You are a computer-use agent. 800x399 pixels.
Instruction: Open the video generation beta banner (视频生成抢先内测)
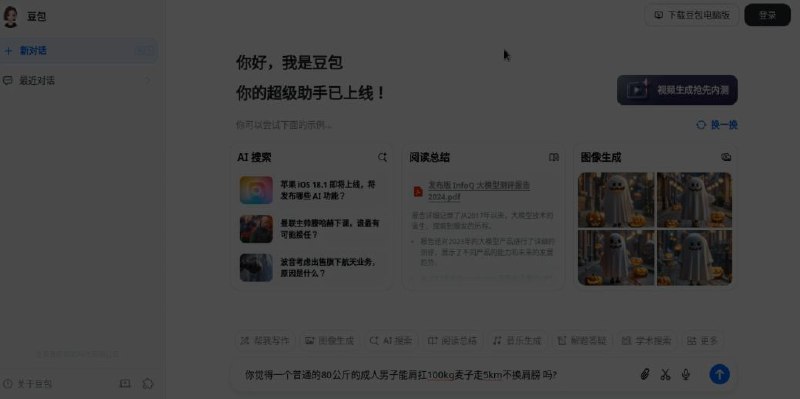pyautogui.click(x=677, y=90)
